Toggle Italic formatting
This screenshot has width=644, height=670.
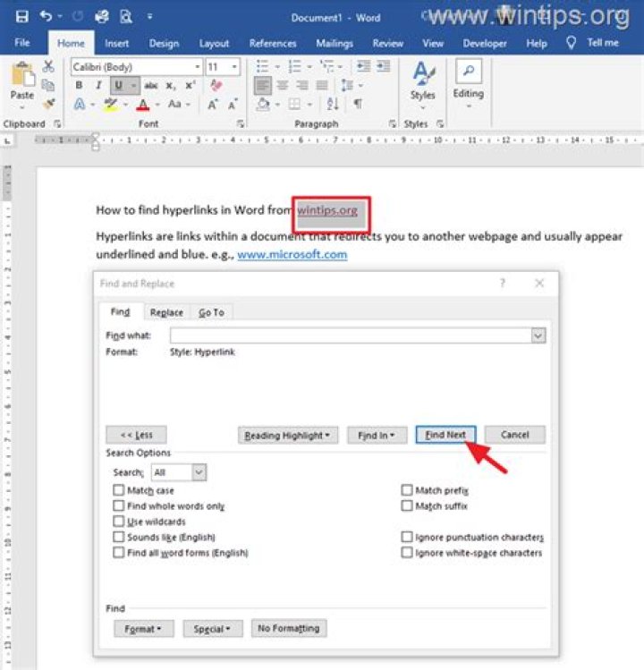pos(98,86)
